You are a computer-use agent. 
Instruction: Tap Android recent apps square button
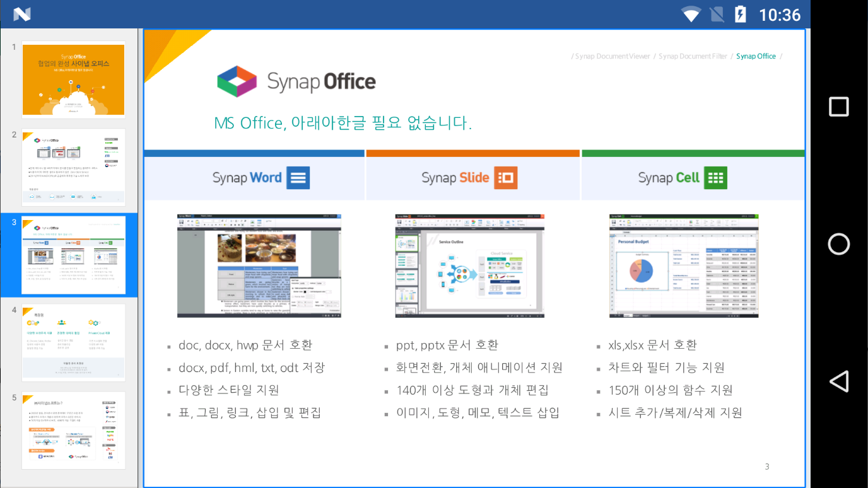pyautogui.click(x=838, y=107)
